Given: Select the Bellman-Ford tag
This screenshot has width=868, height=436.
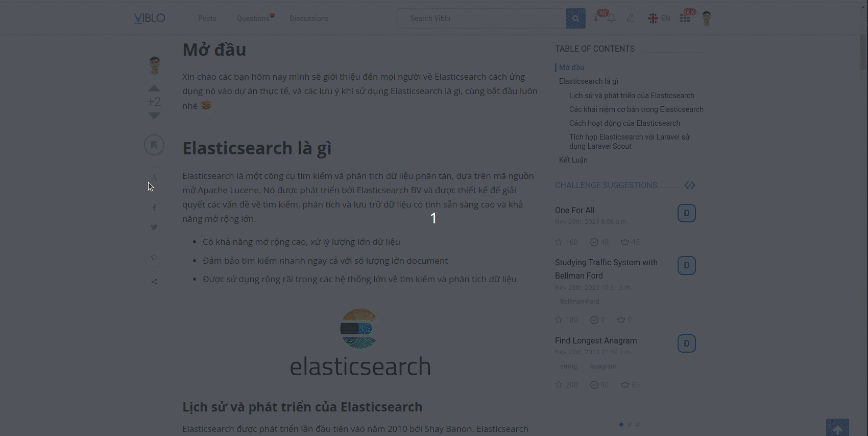Looking at the screenshot, I should point(580,302).
